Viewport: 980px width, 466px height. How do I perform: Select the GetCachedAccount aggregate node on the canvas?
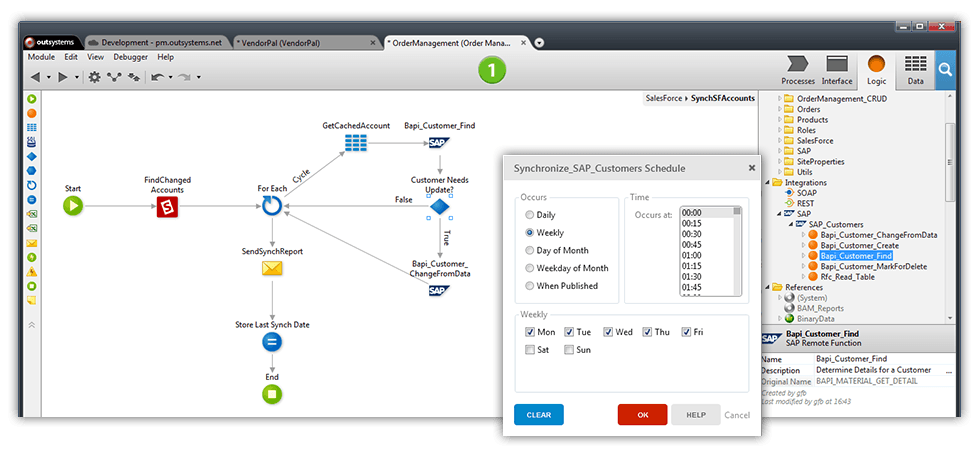coord(356,143)
